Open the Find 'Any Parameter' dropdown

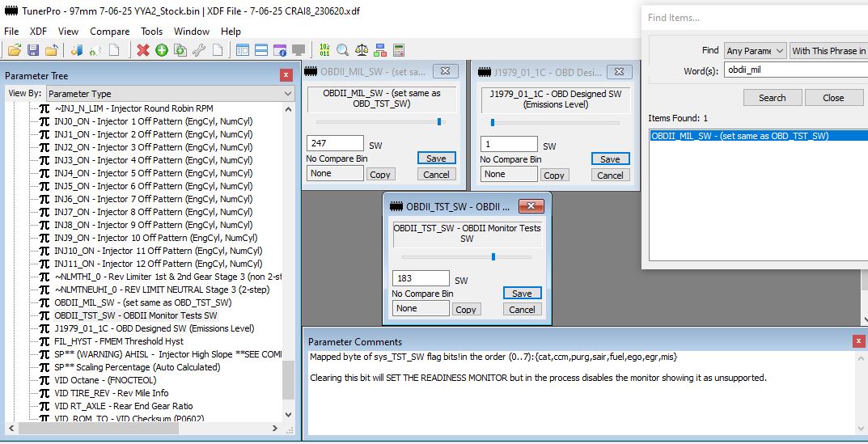(x=756, y=51)
